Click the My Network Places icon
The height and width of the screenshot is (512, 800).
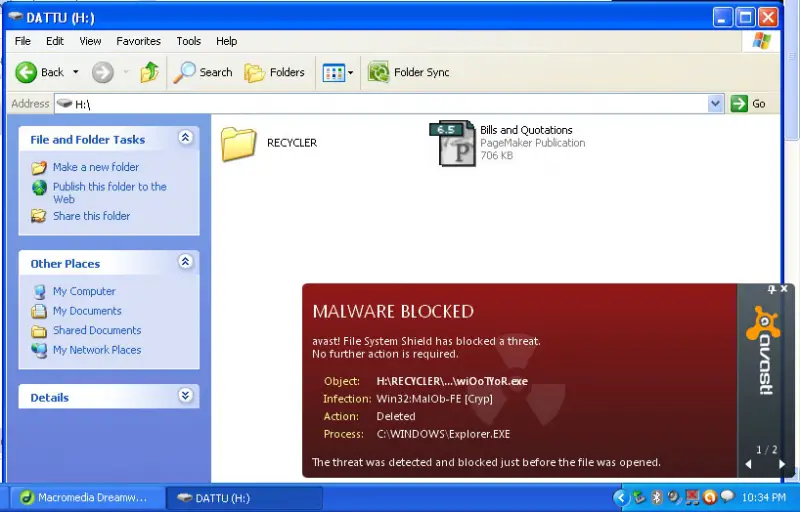pos(39,350)
